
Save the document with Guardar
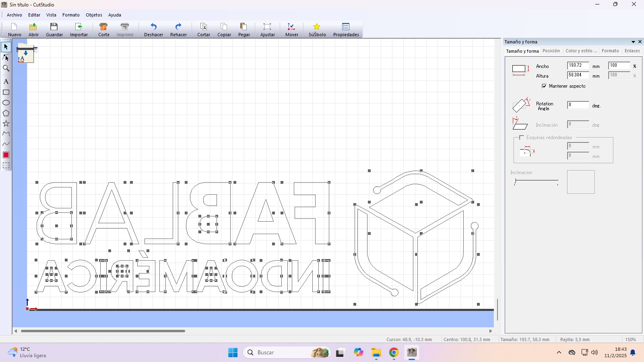pyautogui.click(x=54, y=29)
